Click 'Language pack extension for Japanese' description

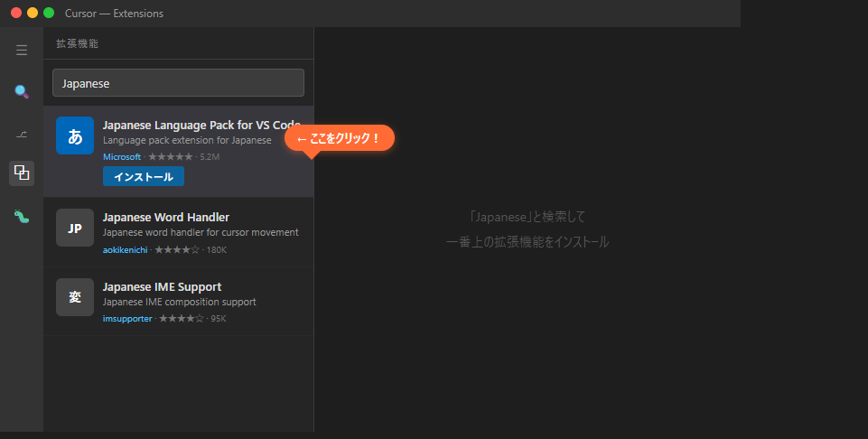tap(187, 140)
